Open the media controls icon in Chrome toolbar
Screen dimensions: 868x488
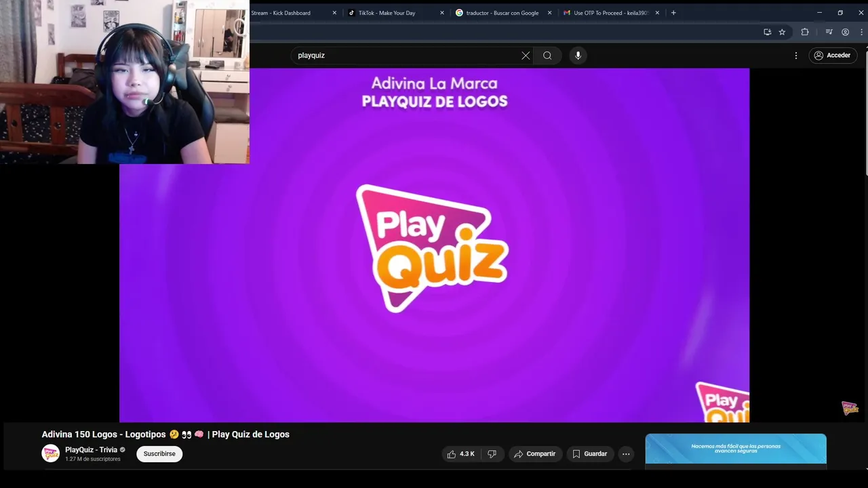(x=829, y=32)
